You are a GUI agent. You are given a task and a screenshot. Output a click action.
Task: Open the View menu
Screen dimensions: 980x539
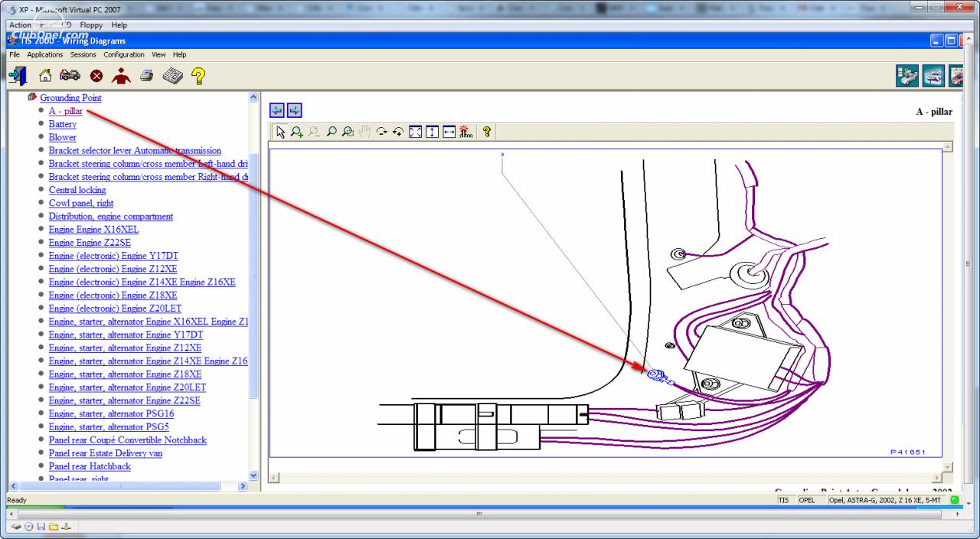click(x=158, y=55)
